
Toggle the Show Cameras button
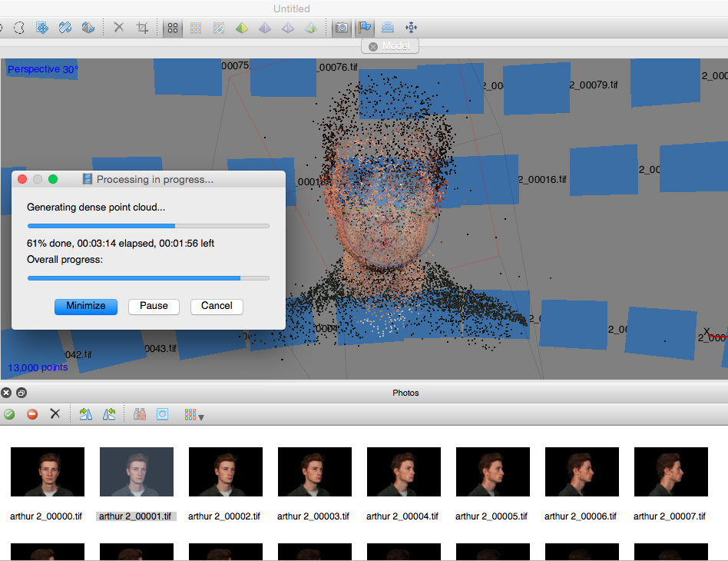342,28
